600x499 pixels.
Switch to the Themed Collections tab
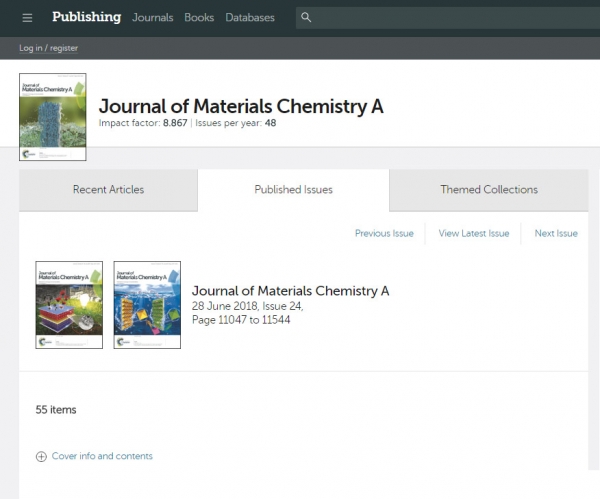[x=489, y=190]
